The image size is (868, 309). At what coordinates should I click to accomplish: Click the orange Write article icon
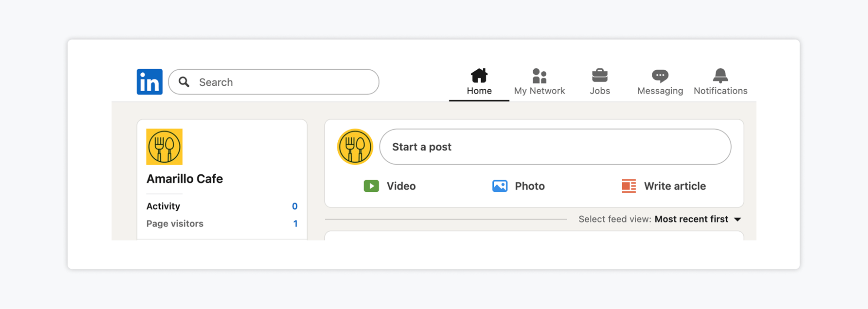[629, 186]
